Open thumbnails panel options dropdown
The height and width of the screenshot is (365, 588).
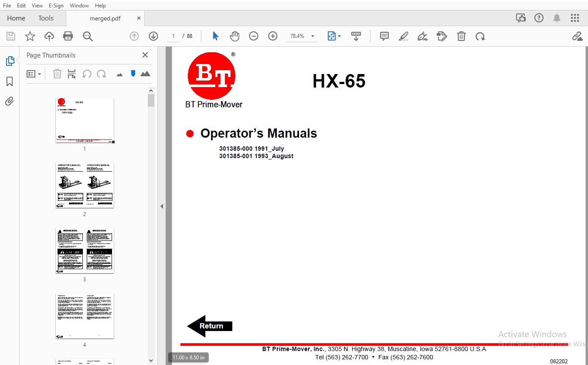click(x=34, y=74)
